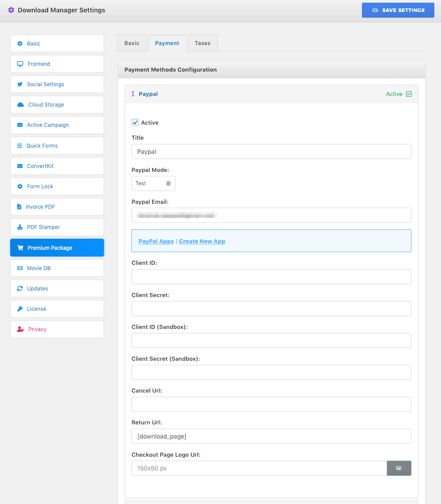This screenshot has width=441, height=504.
Task: Click the film icon for Movie DB
Action: click(x=20, y=268)
